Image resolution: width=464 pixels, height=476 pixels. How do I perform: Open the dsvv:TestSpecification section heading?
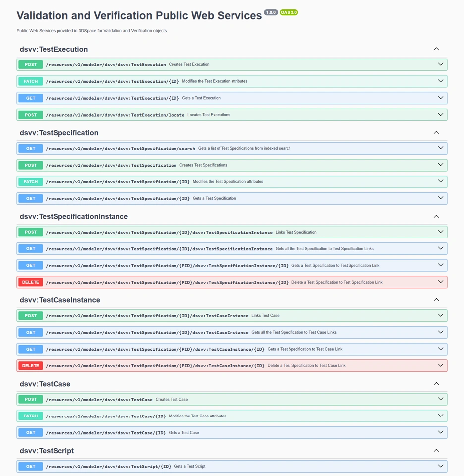tap(59, 133)
